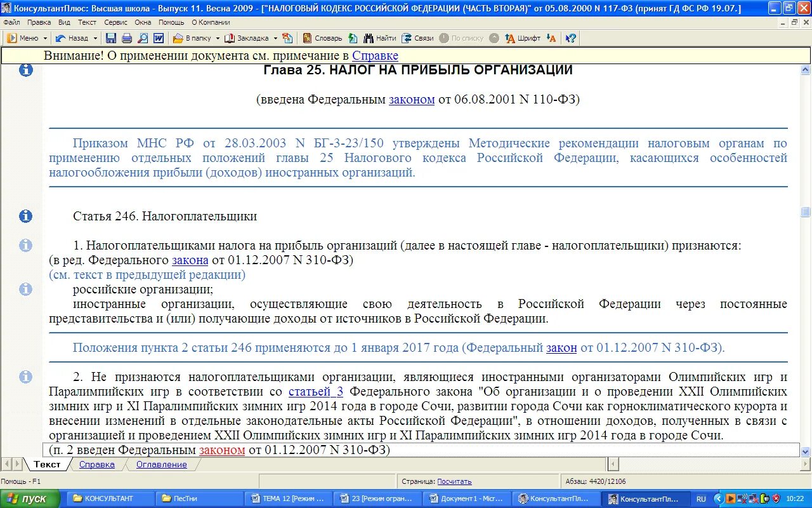Screen dimensions: 812x508
Task: Switch to the Справка tab
Action: (x=97, y=464)
